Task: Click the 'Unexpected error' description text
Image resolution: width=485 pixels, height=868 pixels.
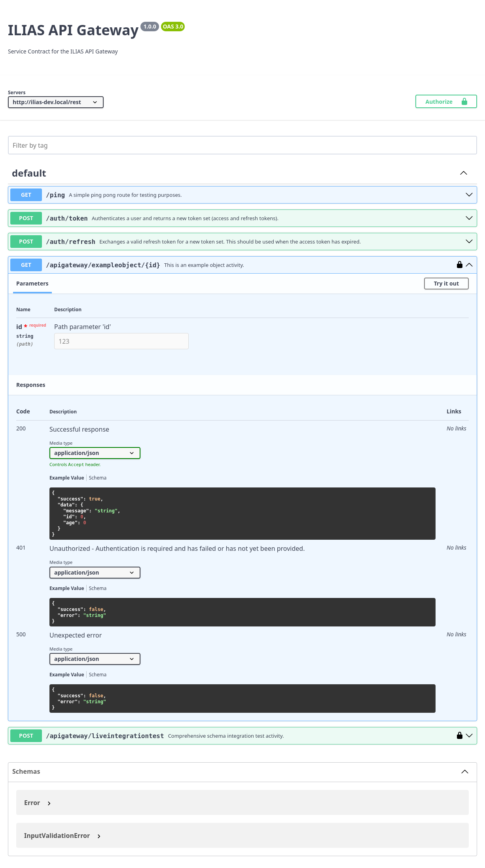Action: (76, 635)
